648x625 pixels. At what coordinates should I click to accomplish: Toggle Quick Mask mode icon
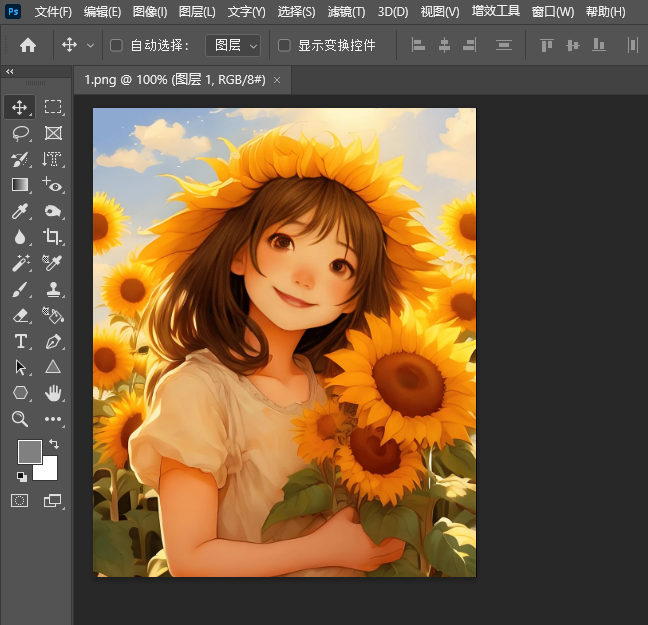click(20, 500)
